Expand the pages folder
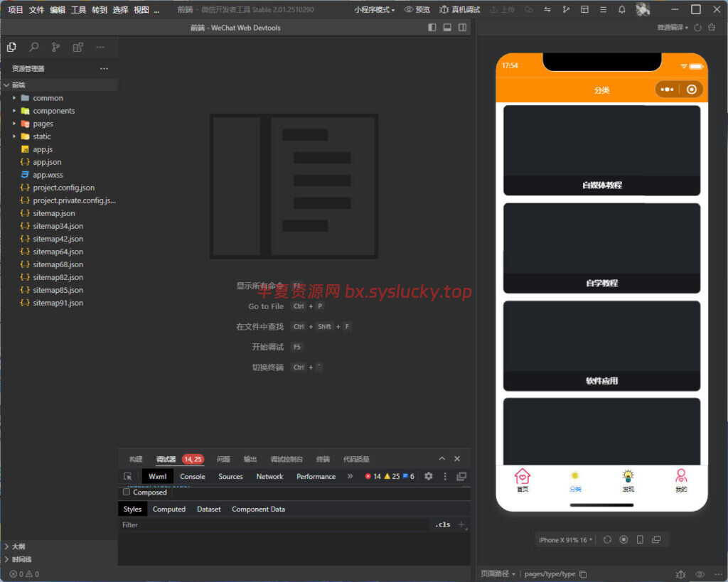 [x=43, y=124]
